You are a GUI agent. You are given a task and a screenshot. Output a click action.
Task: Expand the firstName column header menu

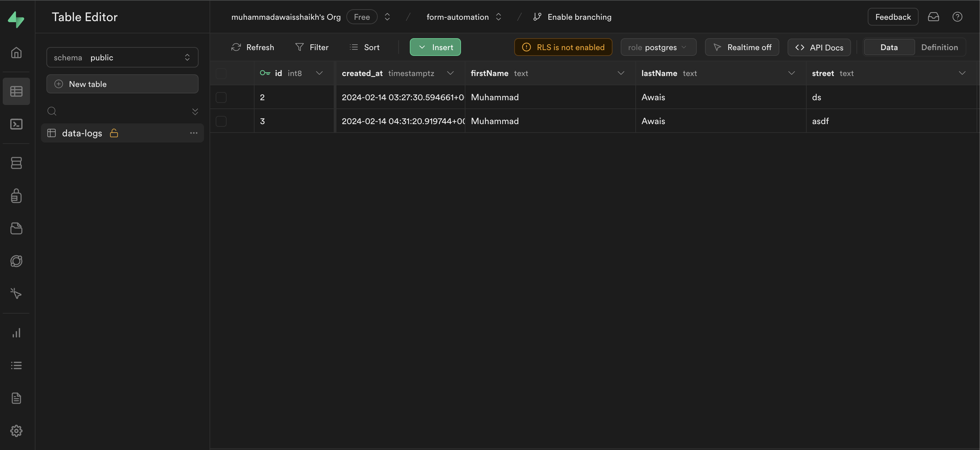pyautogui.click(x=620, y=73)
